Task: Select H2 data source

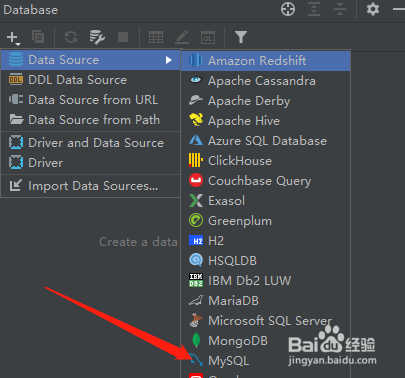Action: point(266,241)
